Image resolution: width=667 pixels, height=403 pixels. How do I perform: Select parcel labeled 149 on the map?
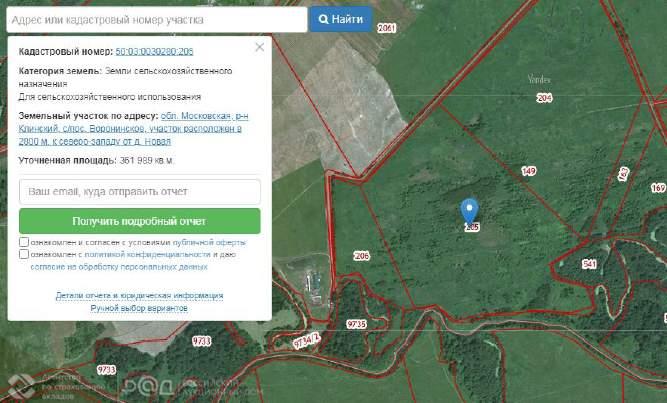click(528, 171)
